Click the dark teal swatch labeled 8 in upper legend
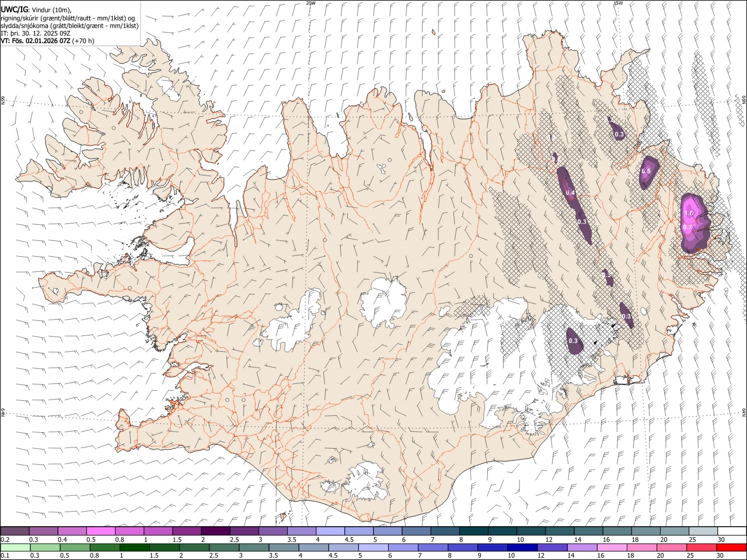Screen dimensions: 747x560 point(473,531)
